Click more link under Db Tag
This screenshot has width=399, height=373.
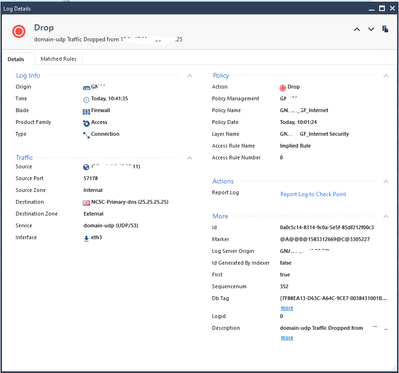tap(287, 308)
